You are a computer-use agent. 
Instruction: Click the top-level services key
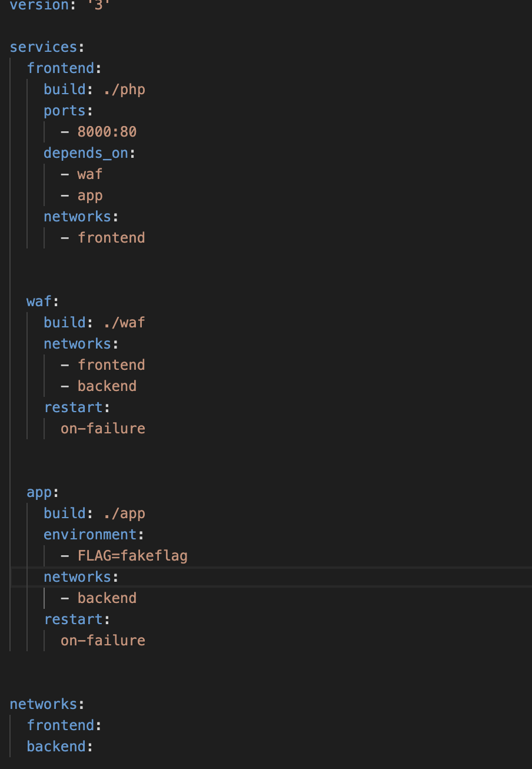(43, 47)
